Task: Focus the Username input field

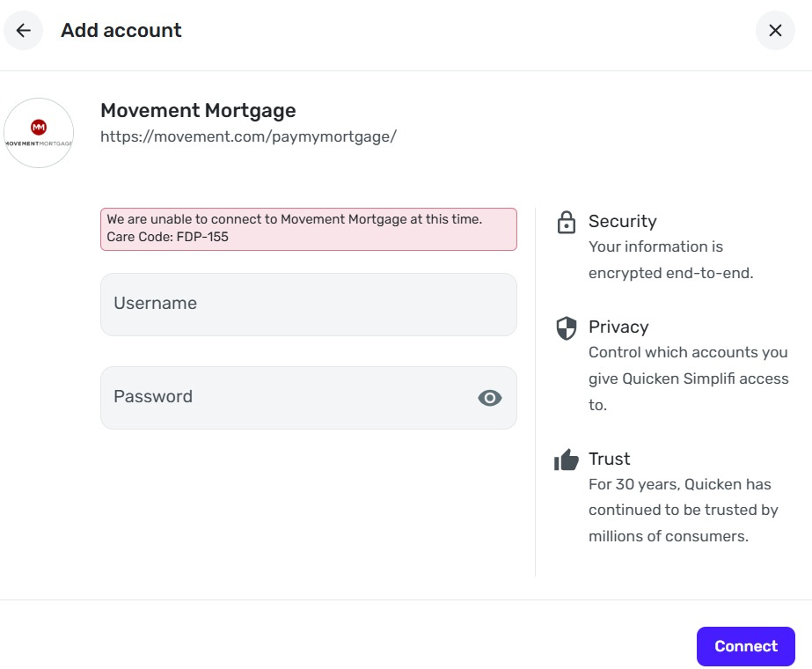Action: point(308,305)
